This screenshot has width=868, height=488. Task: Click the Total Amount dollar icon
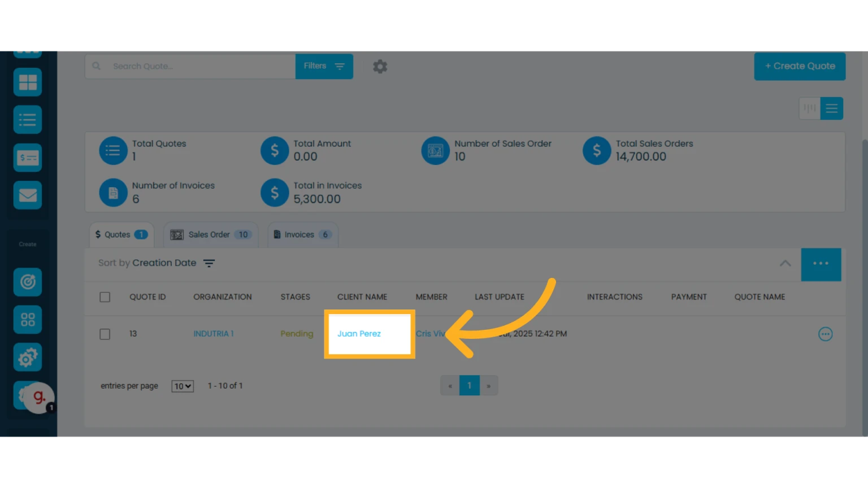point(275,151)
